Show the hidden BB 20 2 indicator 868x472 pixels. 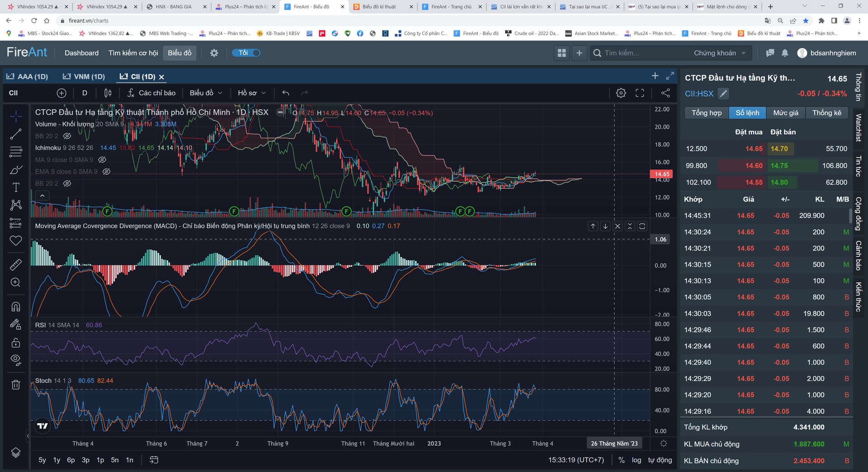67,136
